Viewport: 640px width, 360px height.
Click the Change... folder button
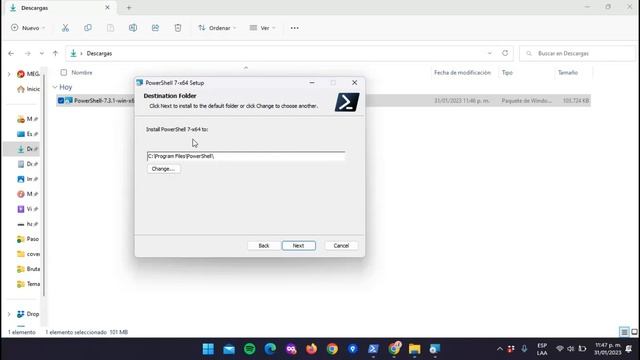(x=163, y=169)
